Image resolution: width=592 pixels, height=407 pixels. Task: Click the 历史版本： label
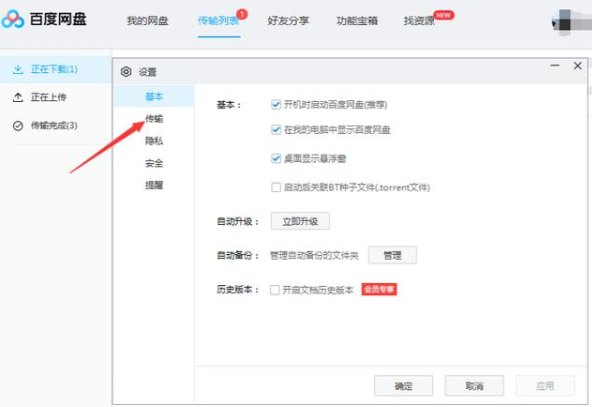(237, 290)
